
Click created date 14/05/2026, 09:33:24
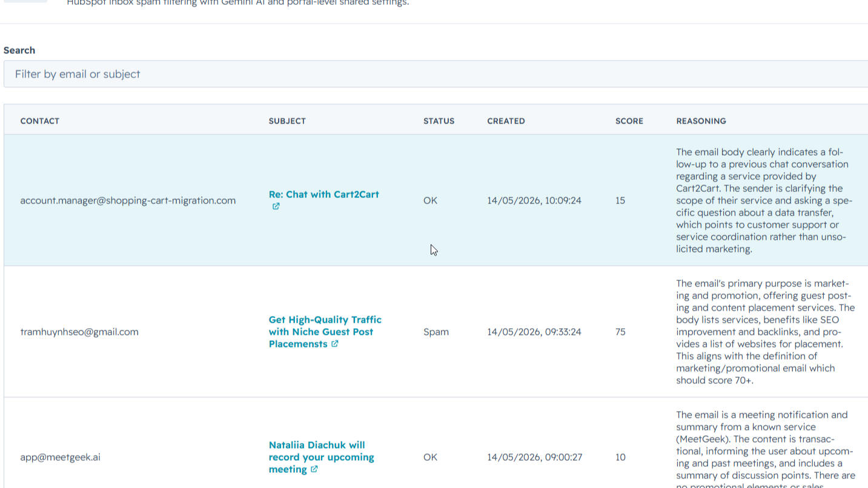[534, 332]
